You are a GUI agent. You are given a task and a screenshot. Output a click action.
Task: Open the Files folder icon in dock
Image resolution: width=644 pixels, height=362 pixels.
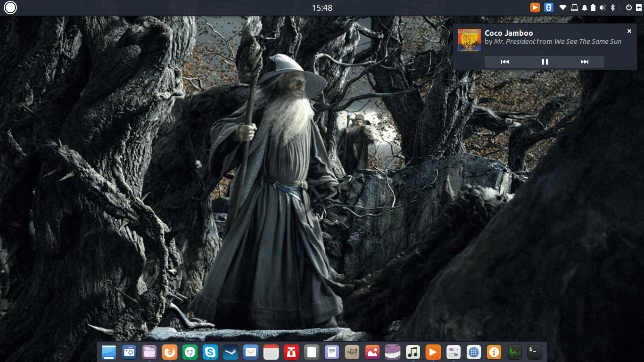pyautogui.click(x=149, y=352)
